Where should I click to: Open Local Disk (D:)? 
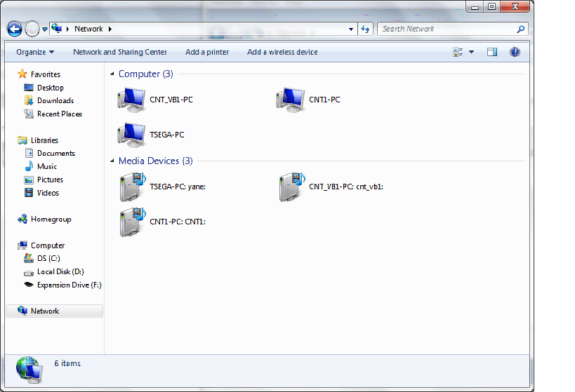click(x=60, y=271)
